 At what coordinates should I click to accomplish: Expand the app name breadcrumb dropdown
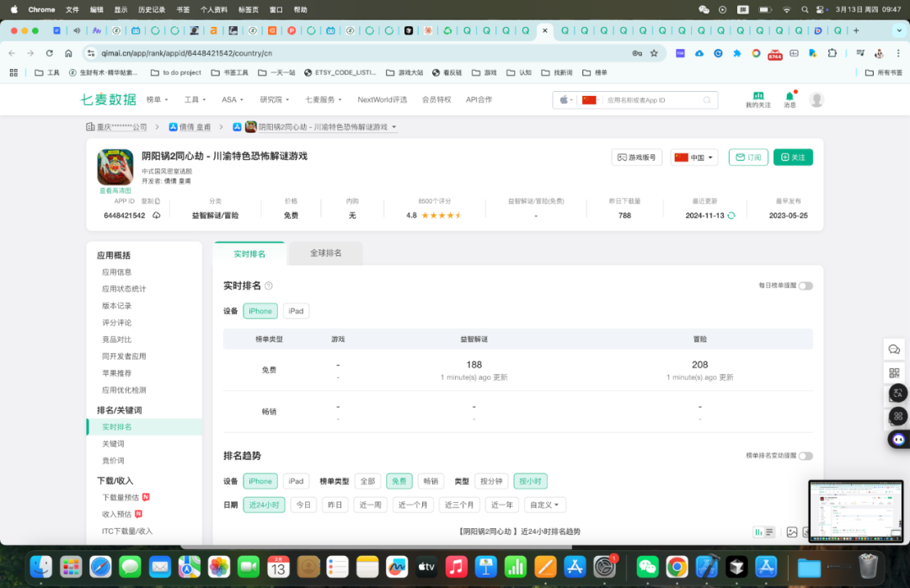(394, 127)
